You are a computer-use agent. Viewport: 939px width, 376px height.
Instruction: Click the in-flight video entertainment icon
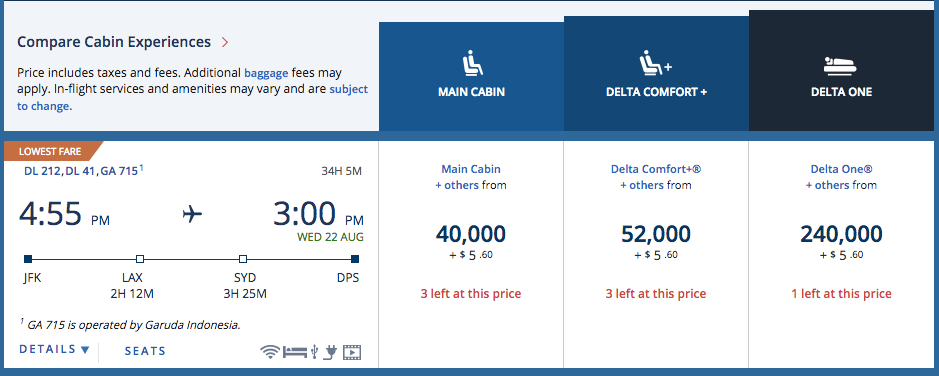coord(352,352)
